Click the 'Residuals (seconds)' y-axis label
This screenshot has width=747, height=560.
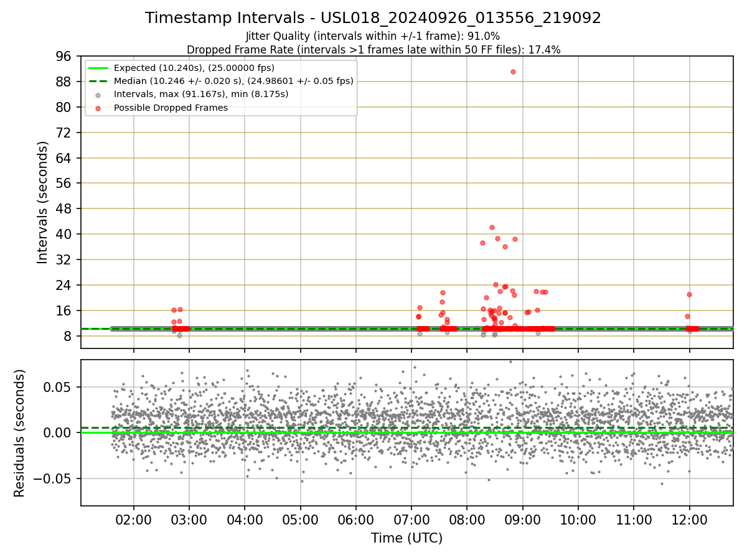click(20, 433)
